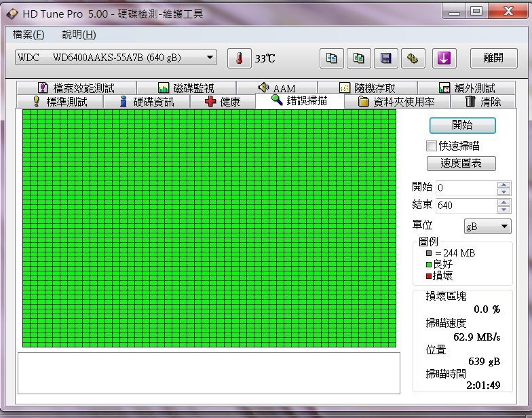Viewport: 532px width, 418px height.
Task: Click the 離開 exit button
Action: 494,58
